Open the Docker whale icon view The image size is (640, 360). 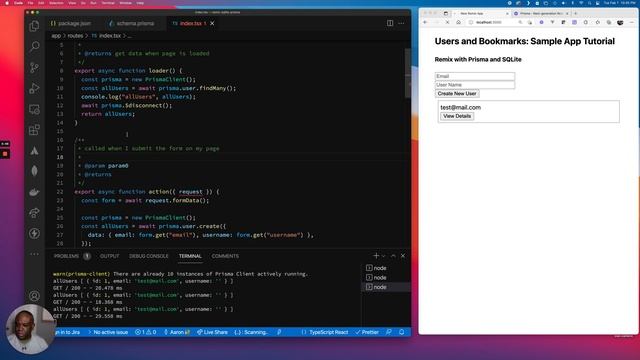click(x=34, y=191)
